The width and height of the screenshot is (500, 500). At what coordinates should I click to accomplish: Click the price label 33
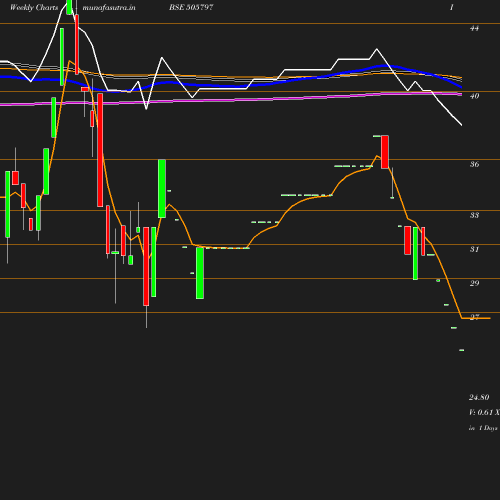[474, 215]
